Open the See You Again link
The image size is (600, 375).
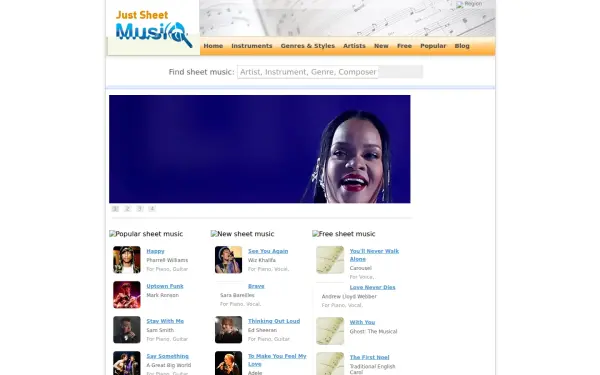[268, 251]
